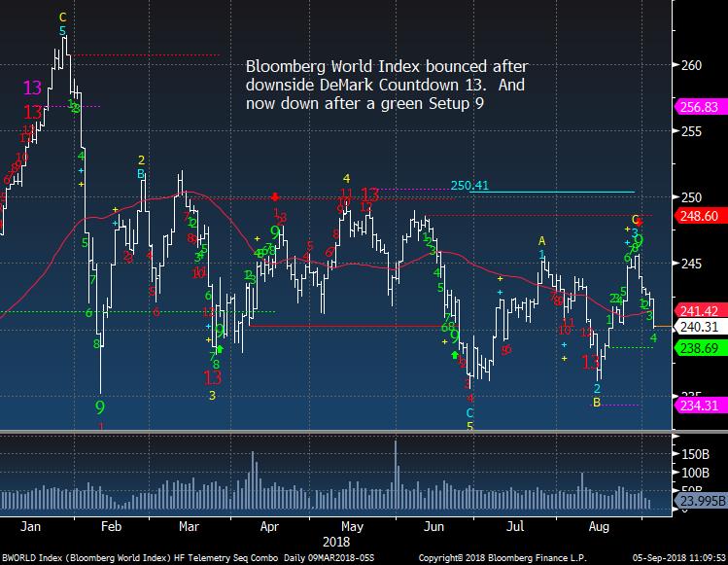Image resolution: width=728 pixels, height=565 pixels.
Task: Click the red down arrow in April
Action: coord(275,195)
